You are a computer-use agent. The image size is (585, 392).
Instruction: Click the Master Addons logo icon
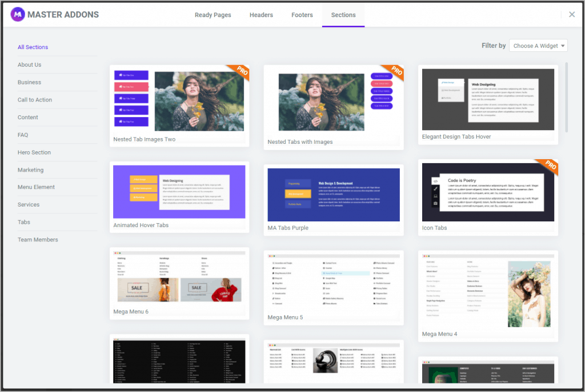coord(17,15)
